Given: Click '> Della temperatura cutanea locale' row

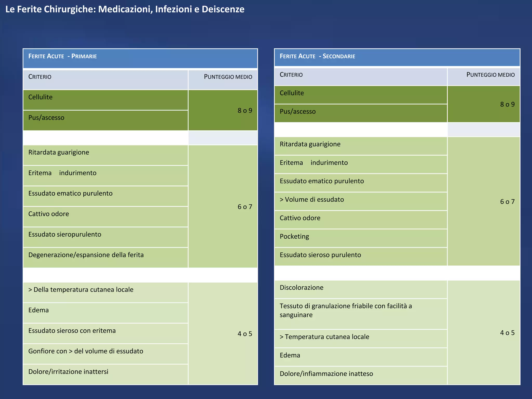Looking at the screenshot, I should (105, 292).
